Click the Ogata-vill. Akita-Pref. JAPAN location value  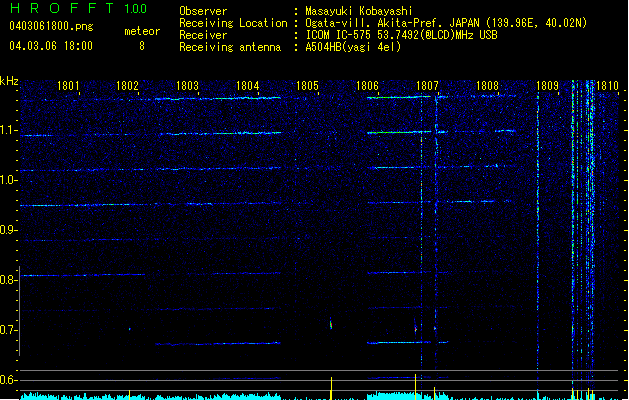[446, 23]
